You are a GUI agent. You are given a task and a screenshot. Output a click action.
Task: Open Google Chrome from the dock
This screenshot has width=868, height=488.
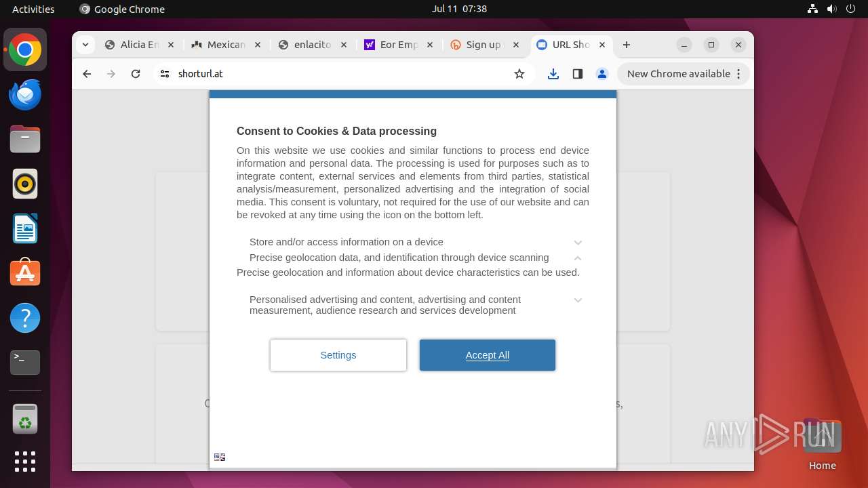coord(25,49)
